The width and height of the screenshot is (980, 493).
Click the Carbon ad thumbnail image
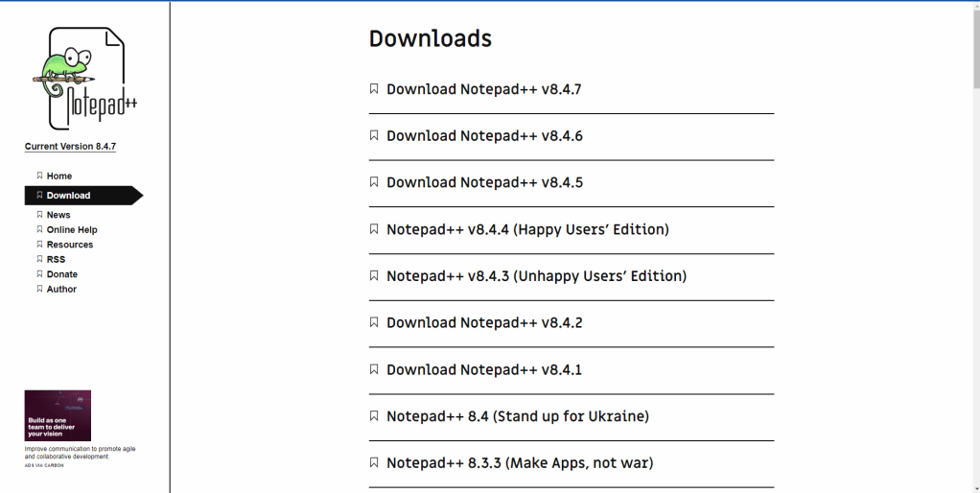click(58, 415)
